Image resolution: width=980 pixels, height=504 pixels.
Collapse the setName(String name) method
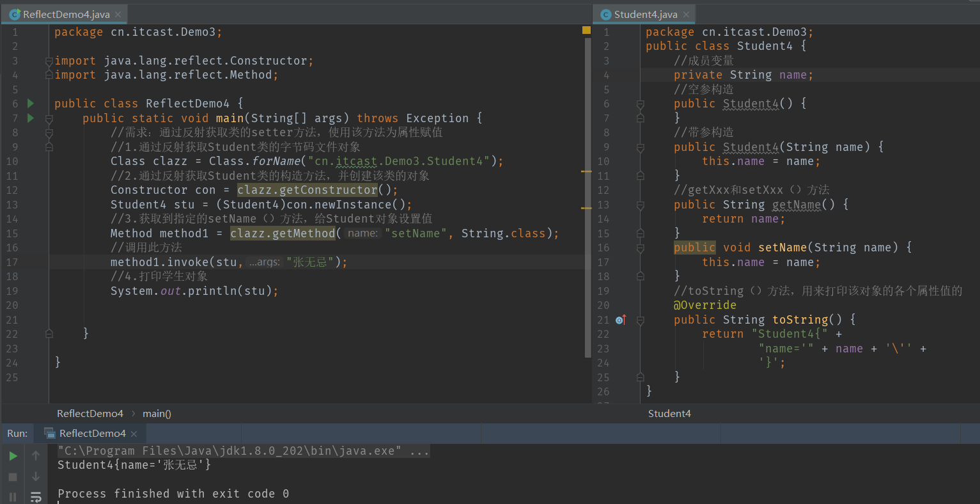[x=640, y=248]
